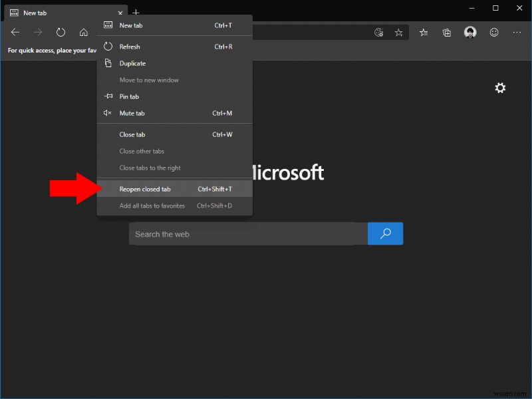Open the Favorites list icon
Viewport: 532px width, 399px height.
coord(424,32)
